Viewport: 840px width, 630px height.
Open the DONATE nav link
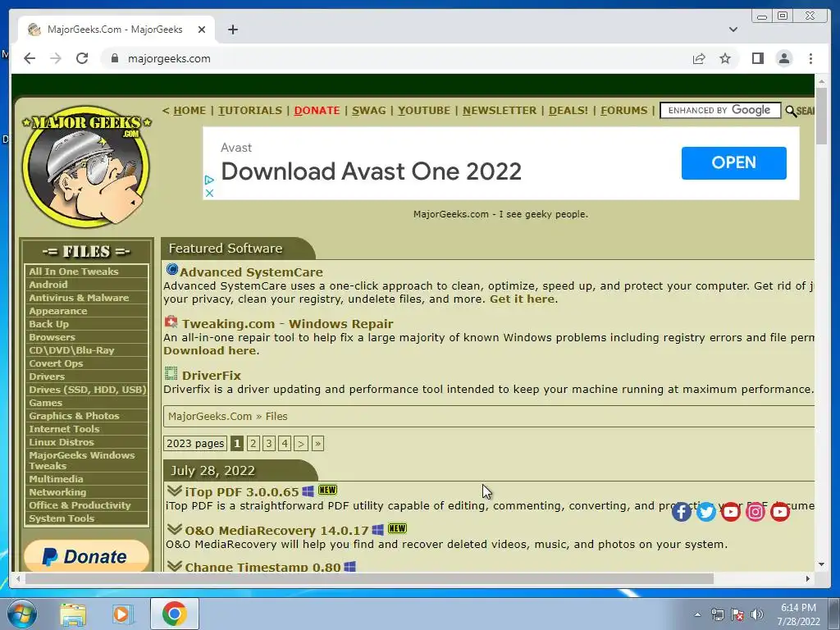(x=317, y=111)
